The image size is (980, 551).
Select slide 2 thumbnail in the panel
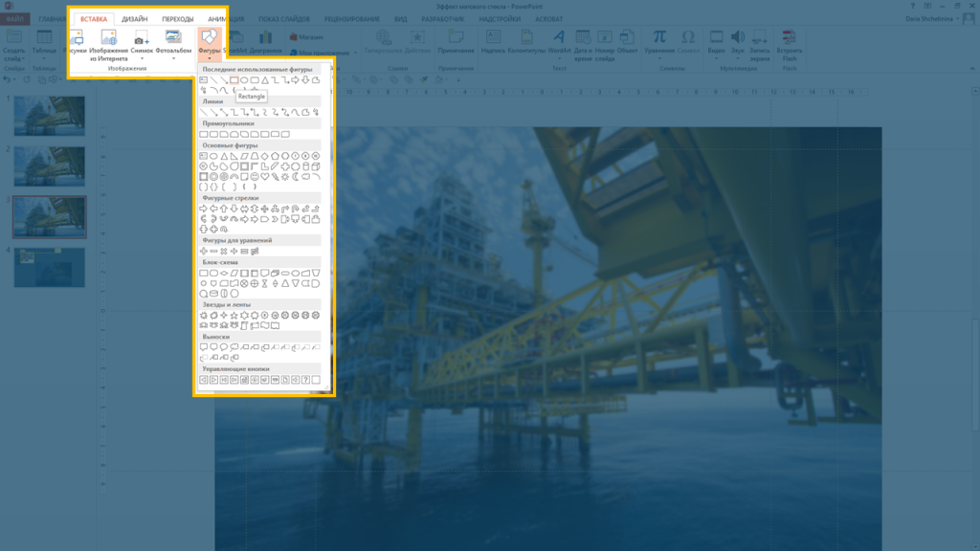click(49, 166)
